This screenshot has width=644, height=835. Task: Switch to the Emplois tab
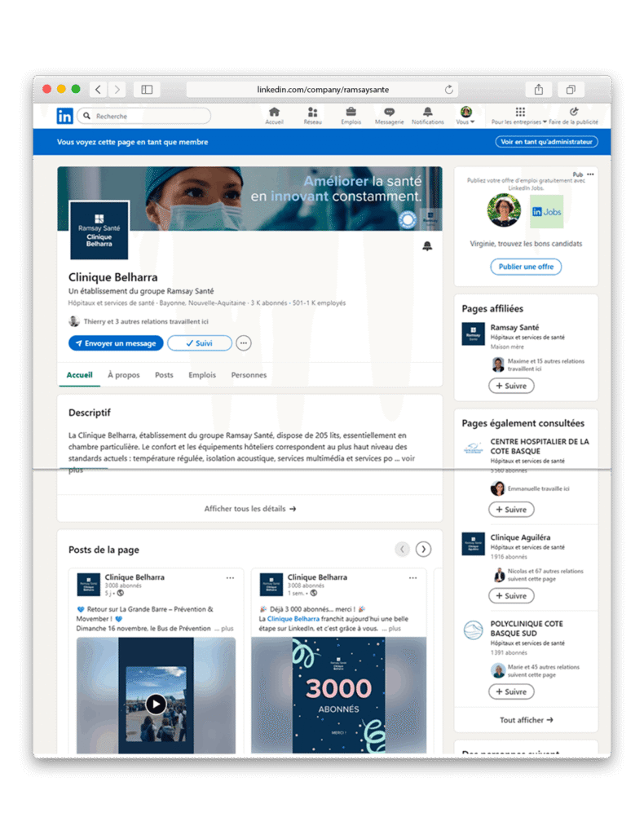click(202, 375)
